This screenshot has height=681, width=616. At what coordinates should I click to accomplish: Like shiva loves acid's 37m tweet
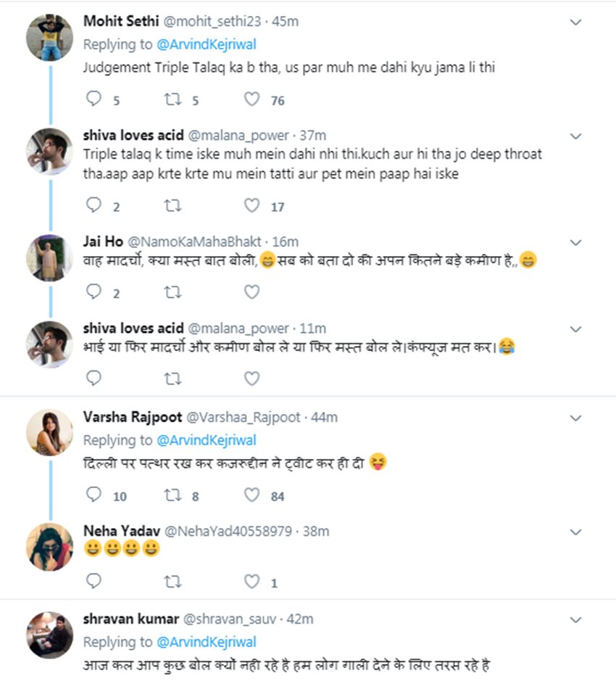pyautogui.click(x=251, y=206)
